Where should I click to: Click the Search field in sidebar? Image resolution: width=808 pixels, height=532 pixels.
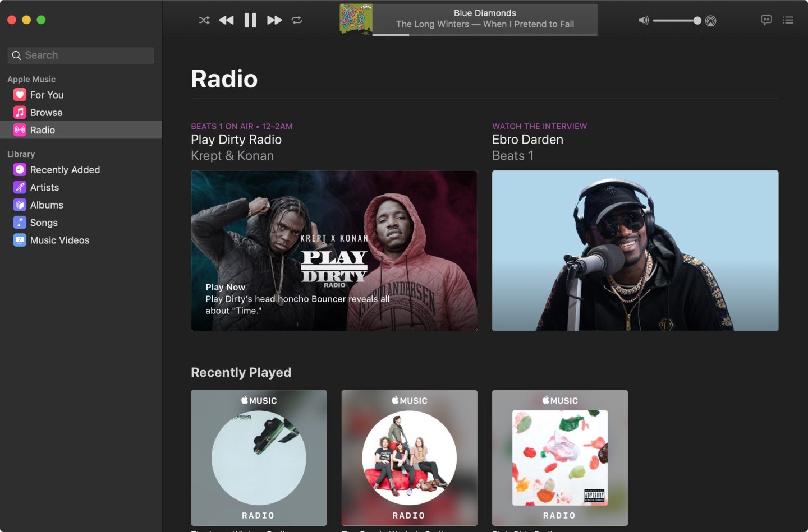(81, 55)
